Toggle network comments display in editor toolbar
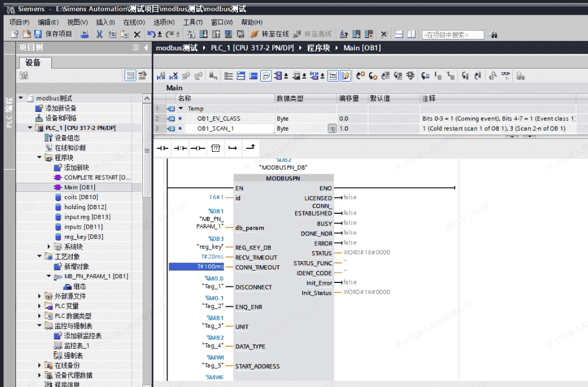Viewport: 588px width, 387px height. point(266,76)
